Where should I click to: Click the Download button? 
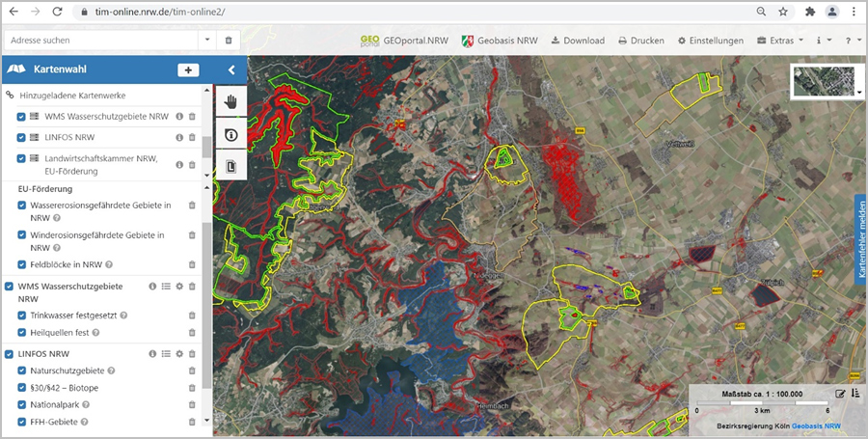click(578, 41)
